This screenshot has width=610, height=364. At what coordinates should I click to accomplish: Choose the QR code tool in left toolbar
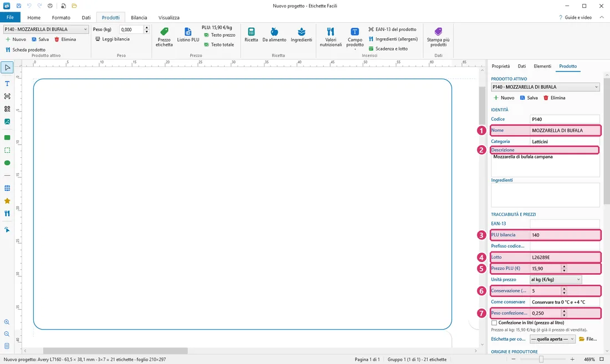coord(7,109)
